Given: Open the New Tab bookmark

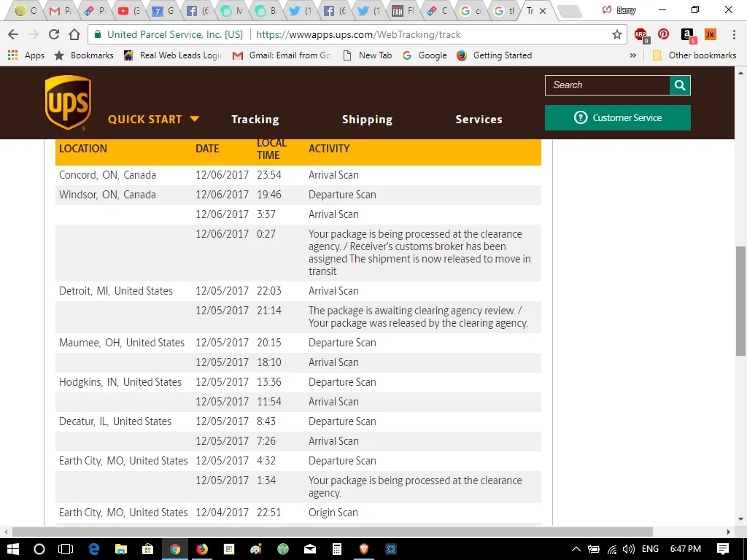Looking at the screenshot, I should coord(368,55).
